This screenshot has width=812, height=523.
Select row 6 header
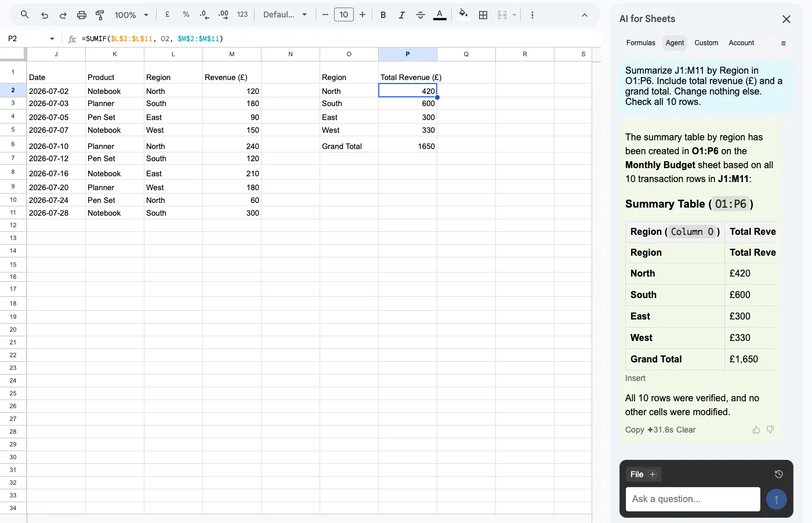click(x=13, y=144)
